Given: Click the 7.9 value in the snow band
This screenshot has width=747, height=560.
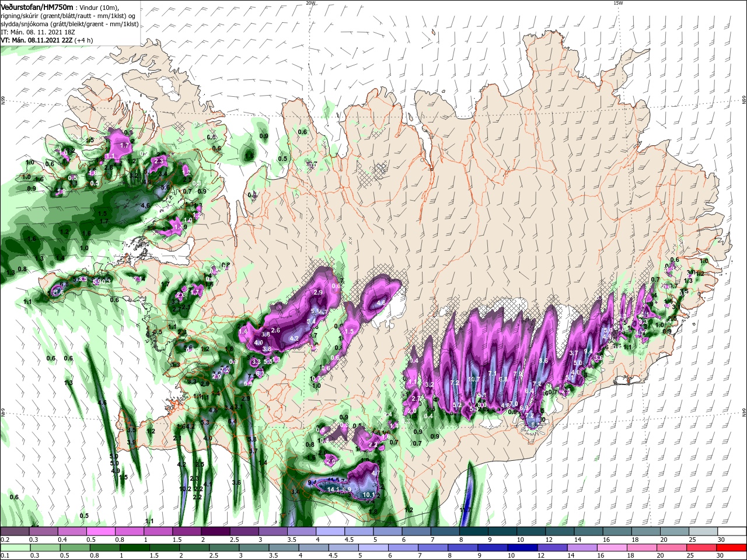Looking at the screenshot, I should tap(518, 374).
